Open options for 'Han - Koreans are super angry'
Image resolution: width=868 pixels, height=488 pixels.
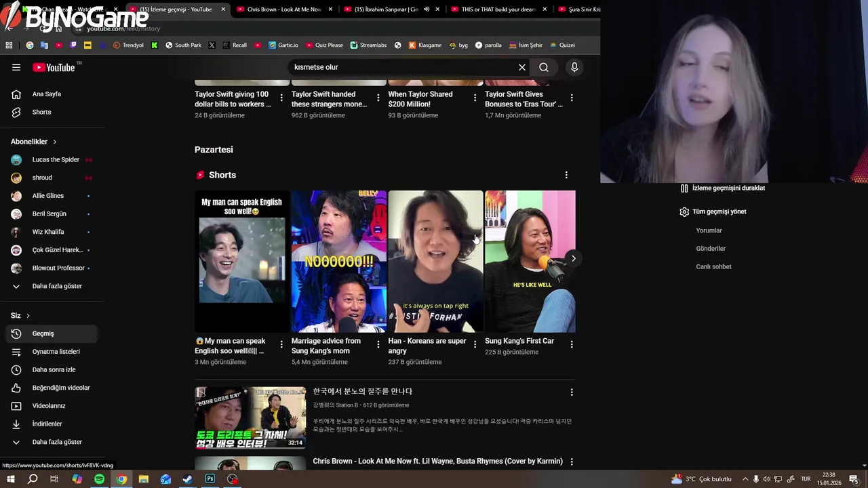click(475, 344)
